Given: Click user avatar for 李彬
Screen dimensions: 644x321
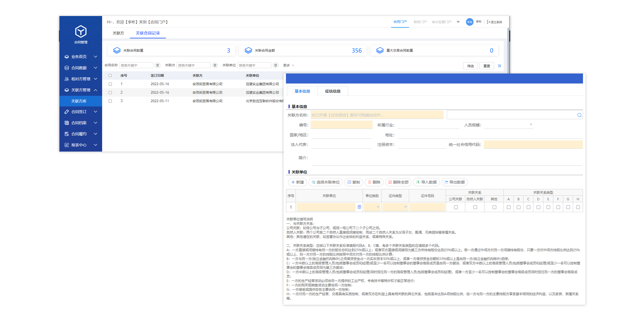Looking at the screenshot, I should click(469, 22).
